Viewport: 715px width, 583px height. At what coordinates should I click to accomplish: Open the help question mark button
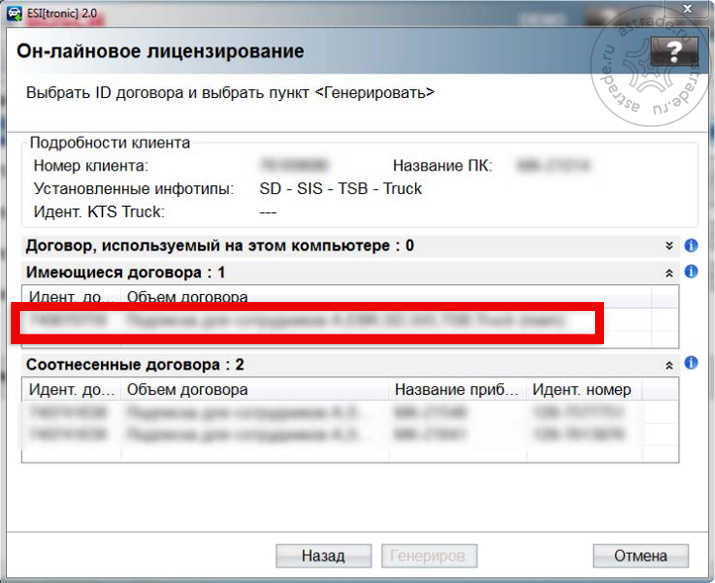[x=674, y=52]
